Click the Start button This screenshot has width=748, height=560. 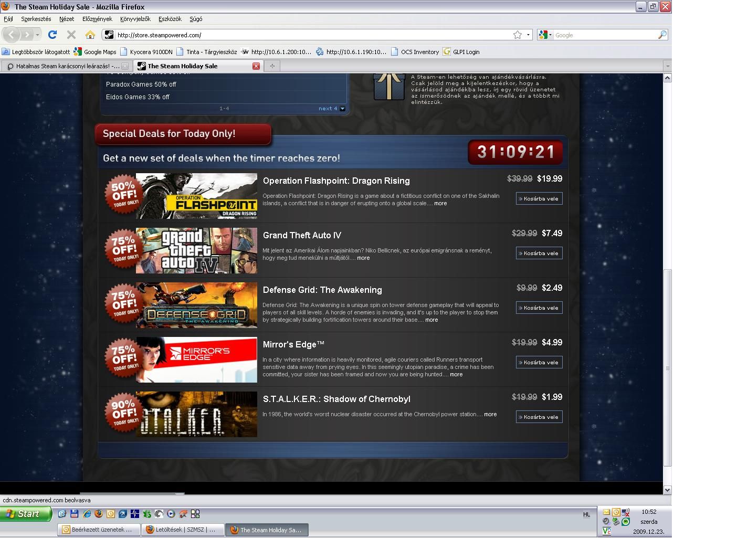point(26,514)
